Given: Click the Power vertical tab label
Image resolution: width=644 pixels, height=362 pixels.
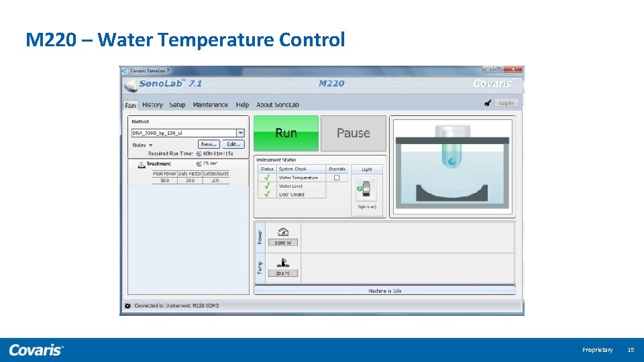Looking at the screenshot, I should pyautogui.click(x=260, y=237).
